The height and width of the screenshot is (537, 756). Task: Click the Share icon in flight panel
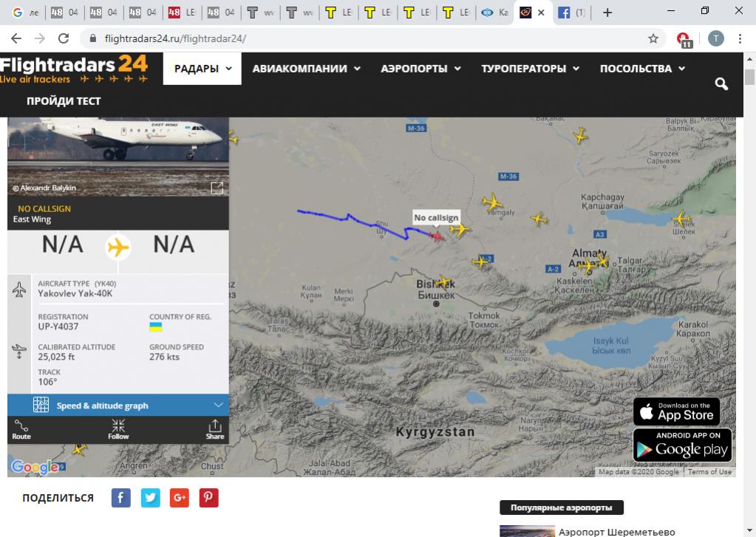coord(214,429)
